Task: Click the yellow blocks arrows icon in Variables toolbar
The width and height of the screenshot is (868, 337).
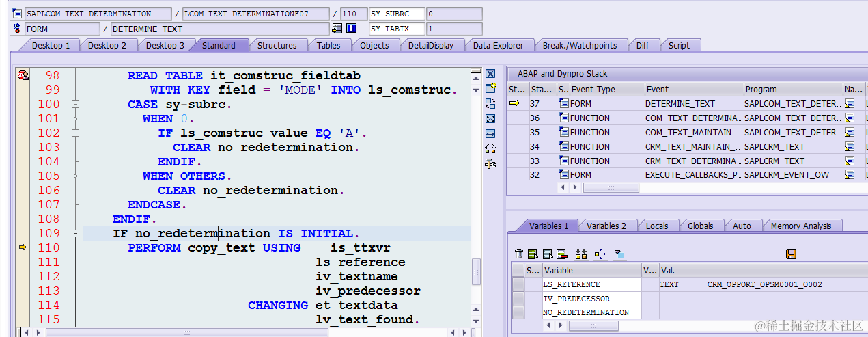Action: click(x=581, y=254)
